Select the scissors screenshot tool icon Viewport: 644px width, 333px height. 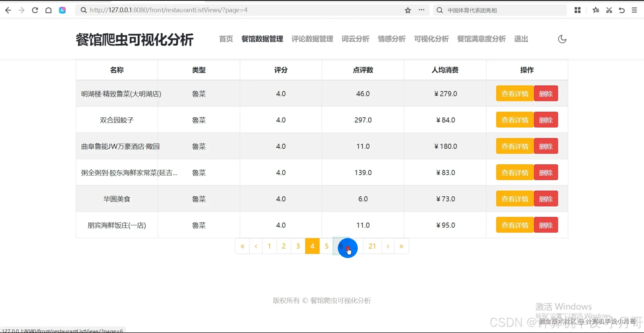[x=609, y=10]
